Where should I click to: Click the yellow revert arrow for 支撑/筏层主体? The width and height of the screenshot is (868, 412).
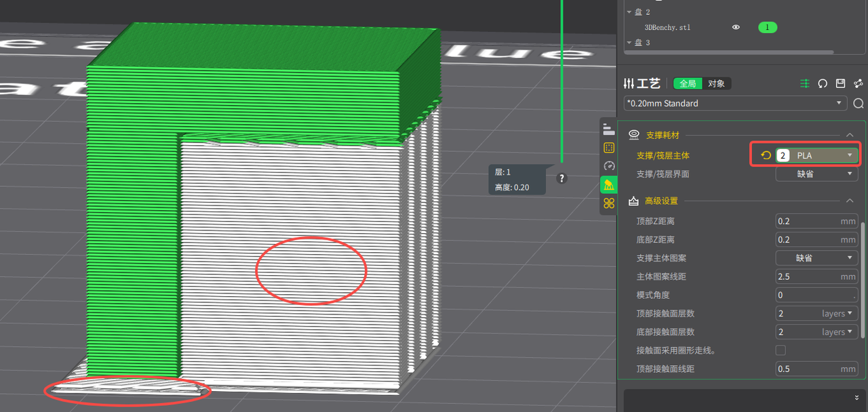tap(766, 155)
